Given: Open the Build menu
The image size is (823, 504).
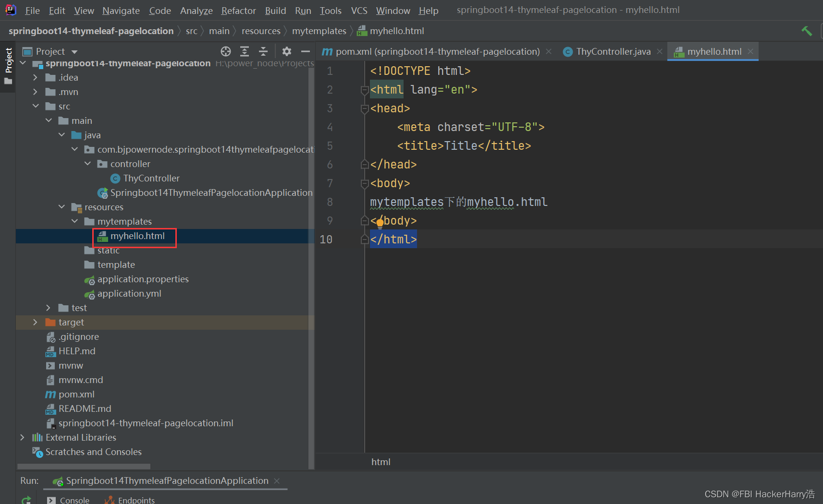Looking at the screenshot, I should (x=275, y=11).
